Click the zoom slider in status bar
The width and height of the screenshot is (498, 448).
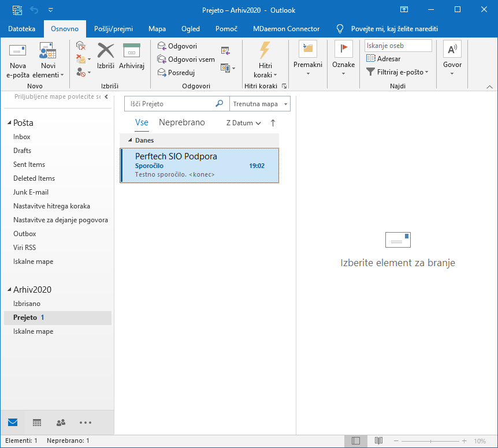(x=430, y=441)
